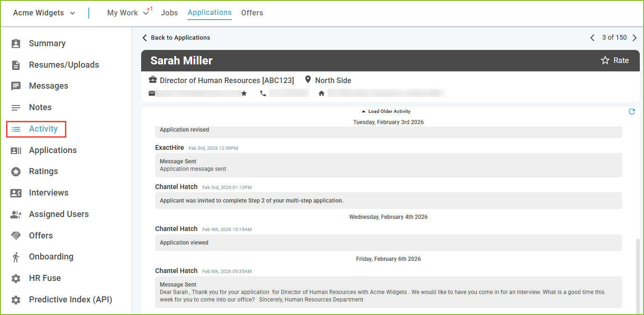Open the Assigned Users link
The image size is (644, 315).
point(59,214)
